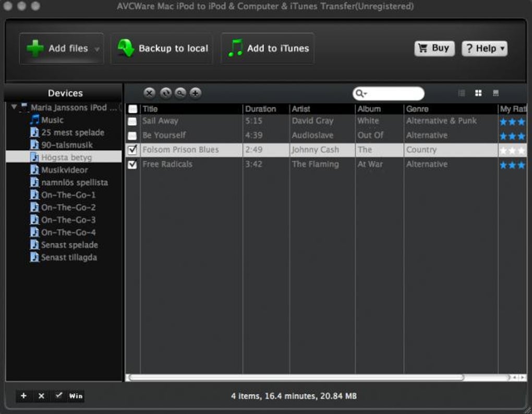Click The Flaming artist cell
Image resolution: width=532 pixels, height=414 pixels.
click(x=315, y=164)
